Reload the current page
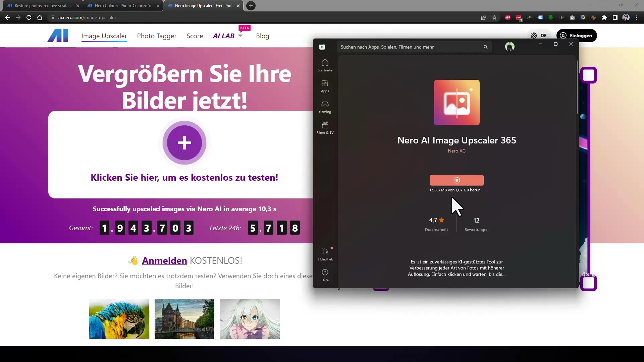Image resolution: width=644 pixels, height=362 pixels. pyautogui.click(x=29, y=17)
